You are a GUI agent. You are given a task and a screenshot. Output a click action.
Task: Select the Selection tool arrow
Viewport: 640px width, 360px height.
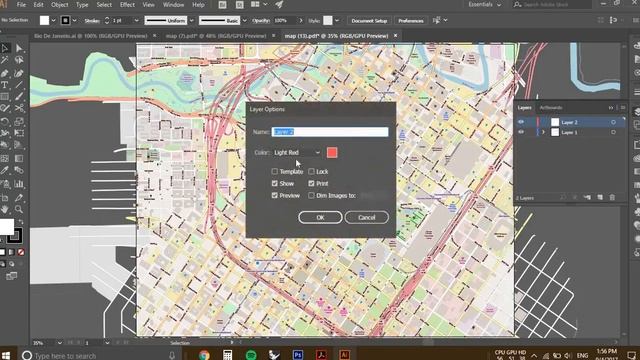click(5, 48)
